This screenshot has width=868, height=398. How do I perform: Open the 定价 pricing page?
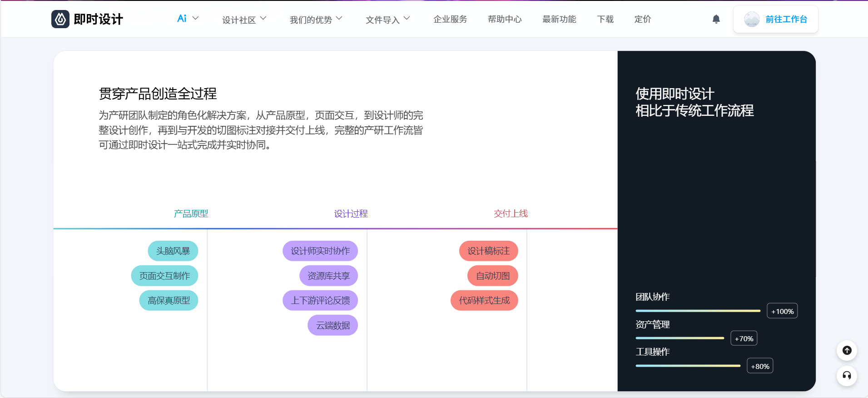642,19
